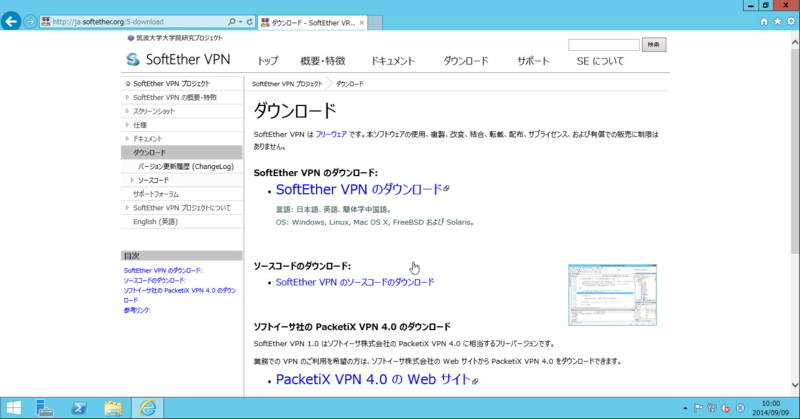800x419 pixels.
Task: Click the Action Center flag tray icon
Action: point(698,408)
